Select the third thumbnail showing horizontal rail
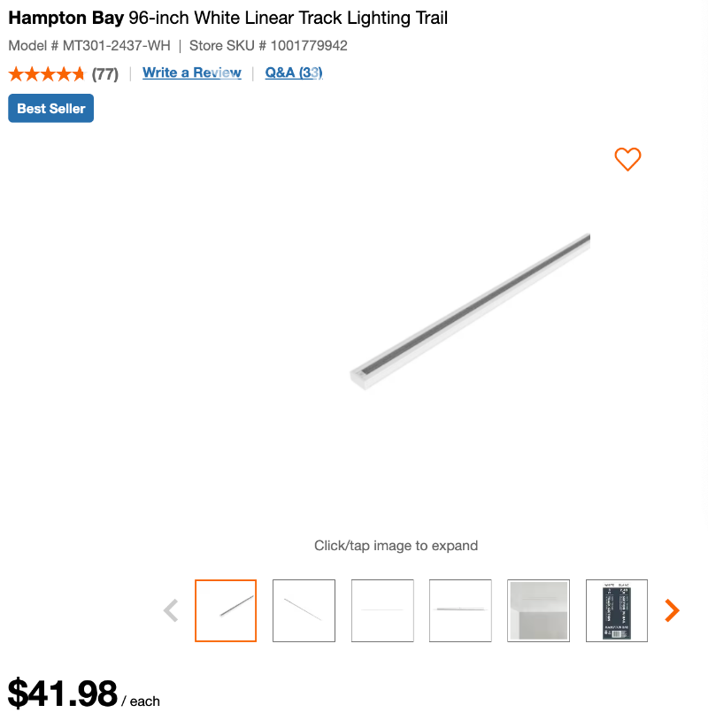The width and height of the screenshot is (708, 728). click(x=382, y=610)
